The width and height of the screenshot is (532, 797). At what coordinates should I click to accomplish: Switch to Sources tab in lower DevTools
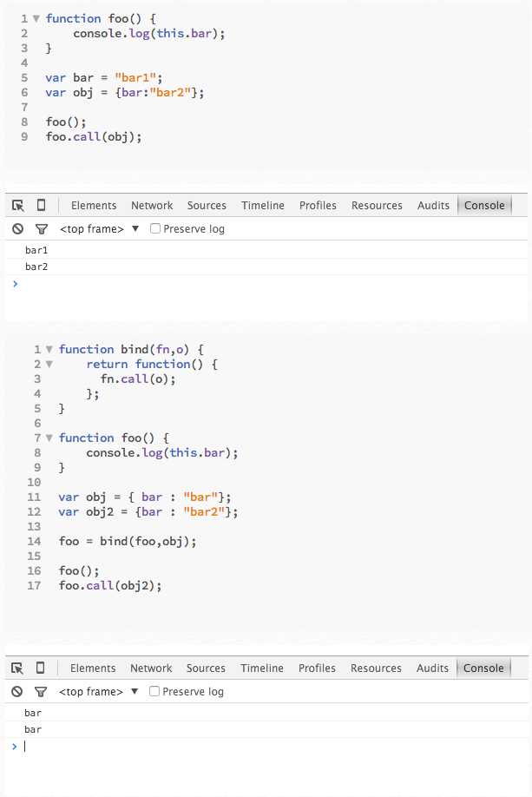(206, 668)
